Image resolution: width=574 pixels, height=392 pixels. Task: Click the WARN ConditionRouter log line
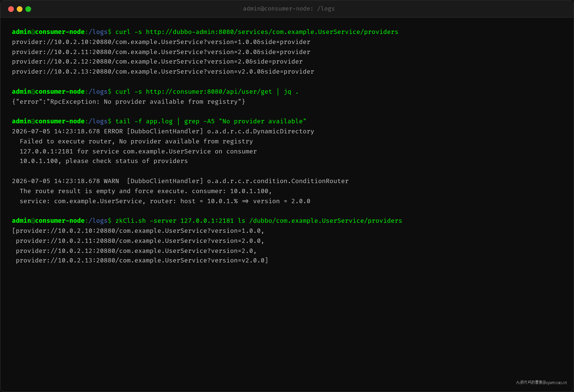(180, 181)
